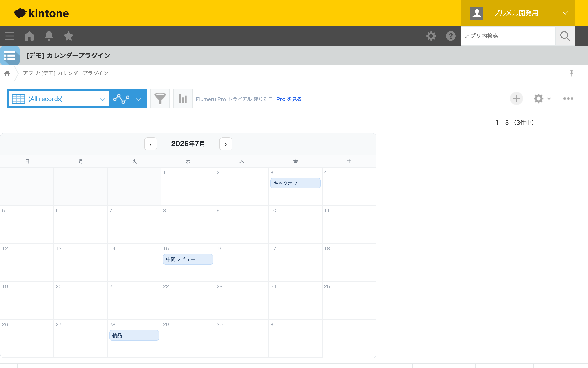Click the 1 - 3 (3件中) record count

[x=515, y=123]
